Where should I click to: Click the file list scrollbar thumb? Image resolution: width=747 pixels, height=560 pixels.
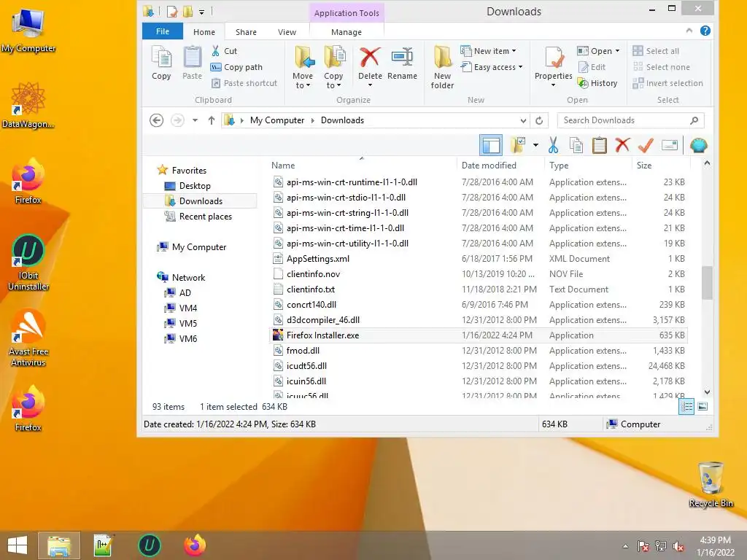coord(707,282)
